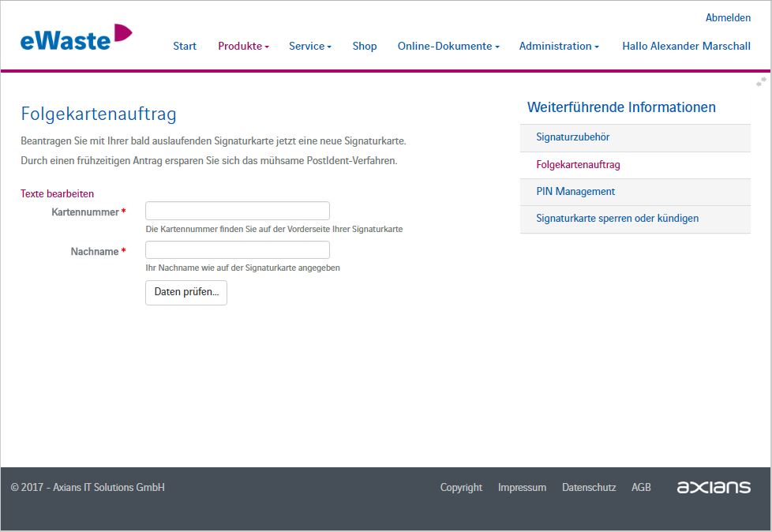Click AGB footer link

tap(641, 487)
